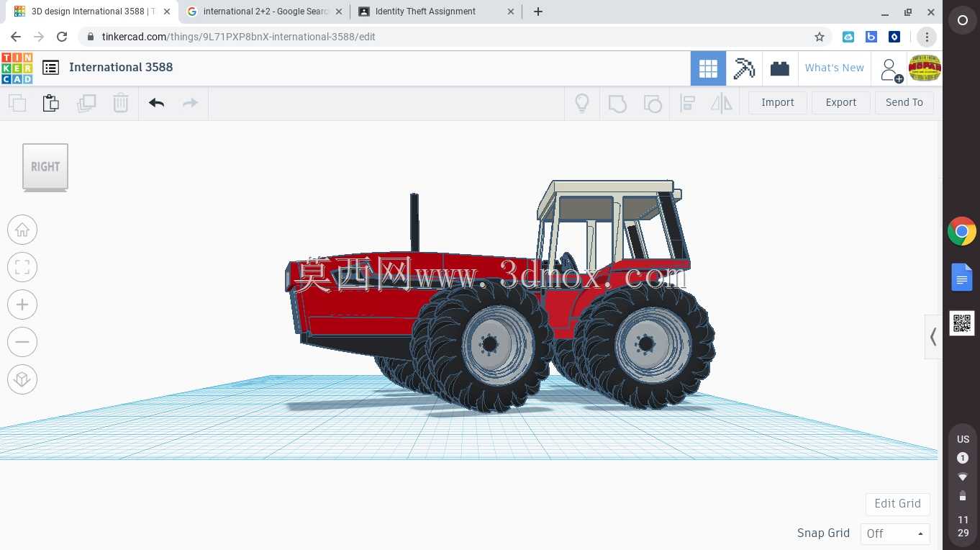Open the ChromeOS launcher circle

[x=962, y=21]
